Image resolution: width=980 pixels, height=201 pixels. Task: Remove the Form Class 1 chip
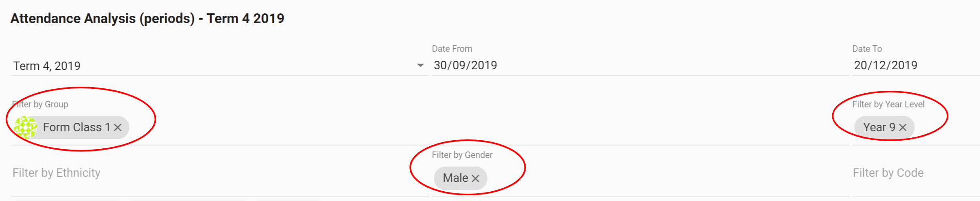pos(118,128)
